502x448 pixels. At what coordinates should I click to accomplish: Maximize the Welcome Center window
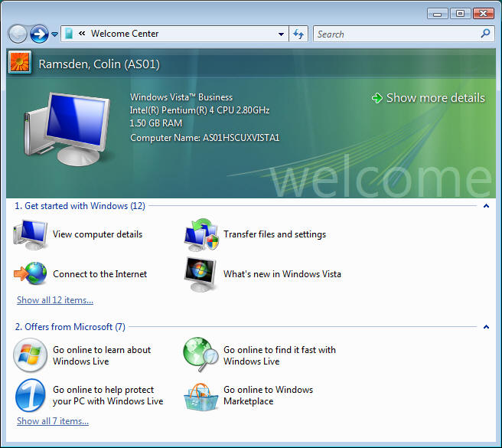pos(461,14)
